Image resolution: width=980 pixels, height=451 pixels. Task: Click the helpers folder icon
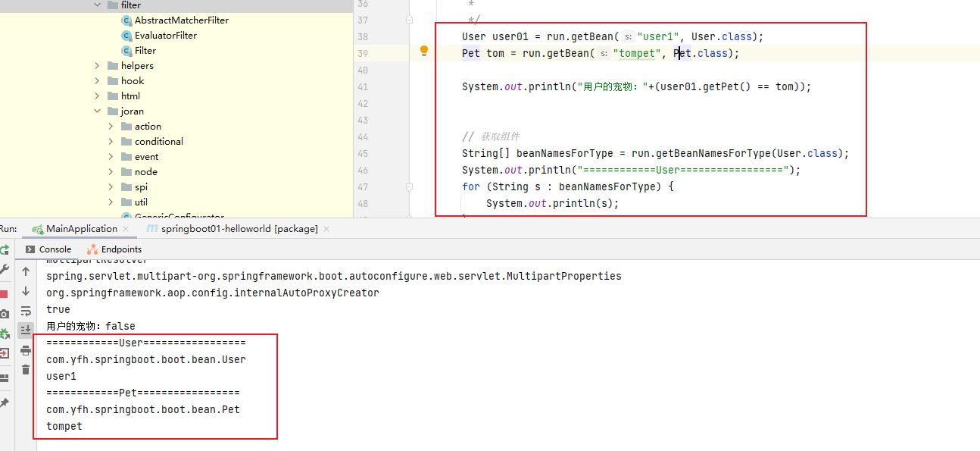[x=112, y=66]
